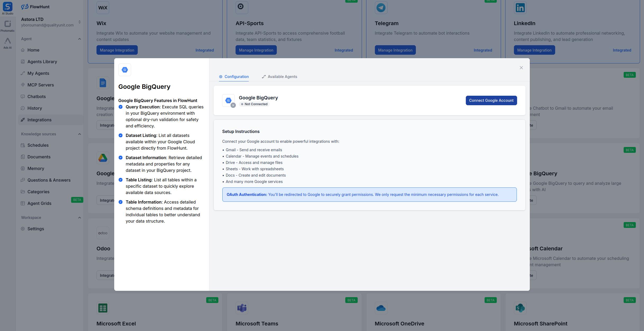644x331 pixels.
Task: Click the Telegram integration icon
Action: (381, 7)
